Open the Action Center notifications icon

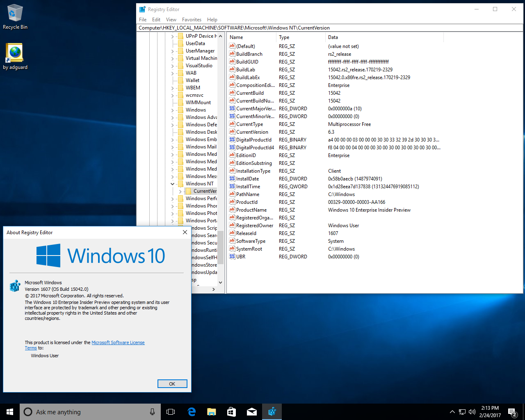(513, 412)
